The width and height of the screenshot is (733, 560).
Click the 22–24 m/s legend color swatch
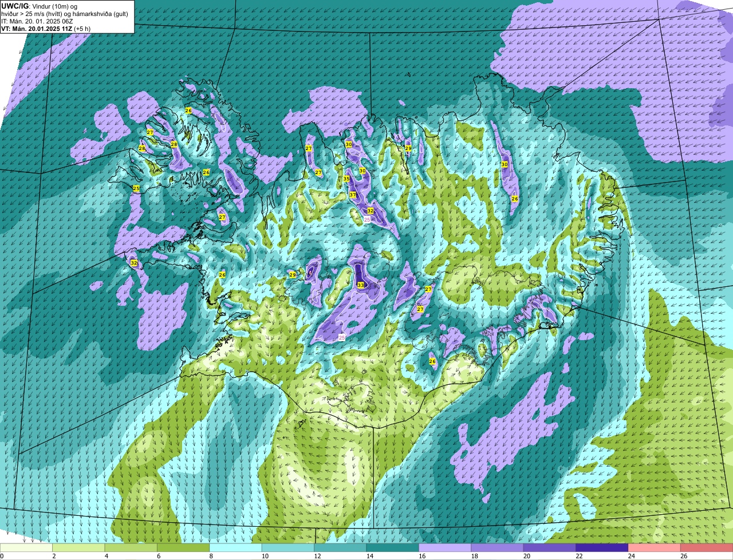[x=602, y=548]
